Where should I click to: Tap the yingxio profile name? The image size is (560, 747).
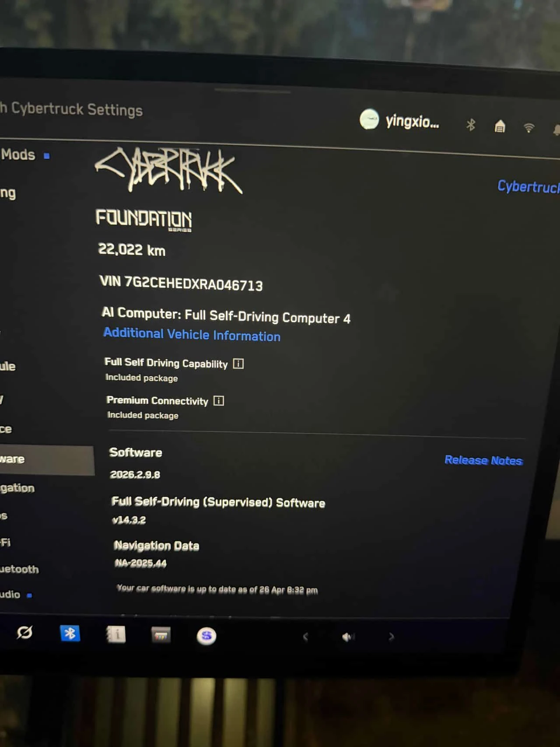[412, 121]
